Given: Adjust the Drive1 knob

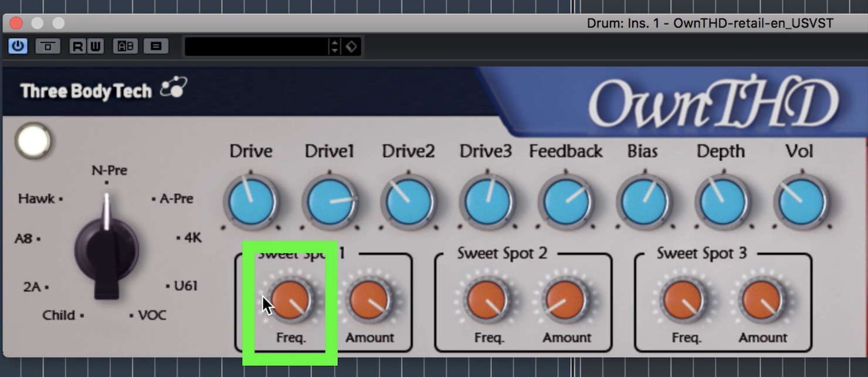Looking at the screenshot, I should [x=330, y=201].
